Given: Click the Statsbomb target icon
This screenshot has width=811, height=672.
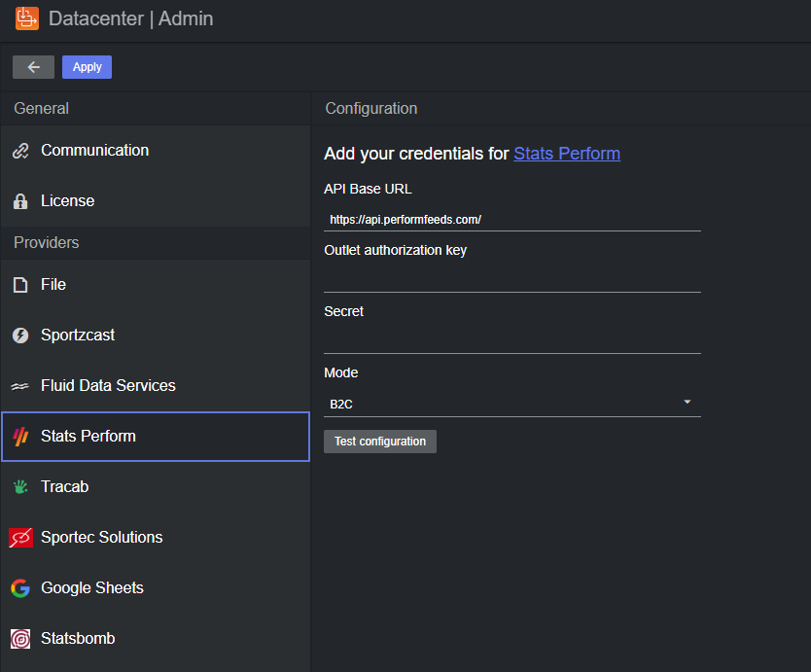Looking at the screenshot, I should point(20,639).
